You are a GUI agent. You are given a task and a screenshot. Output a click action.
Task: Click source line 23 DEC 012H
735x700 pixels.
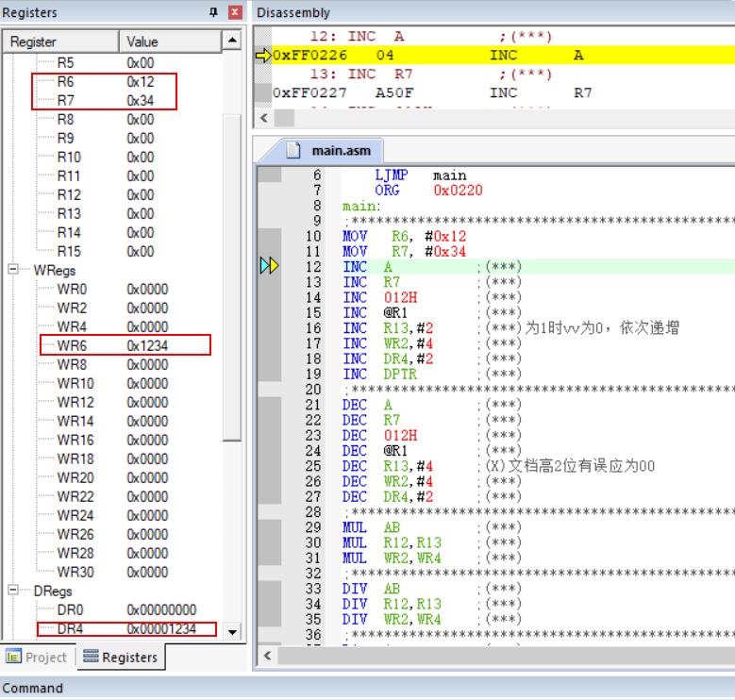(379, 435)
